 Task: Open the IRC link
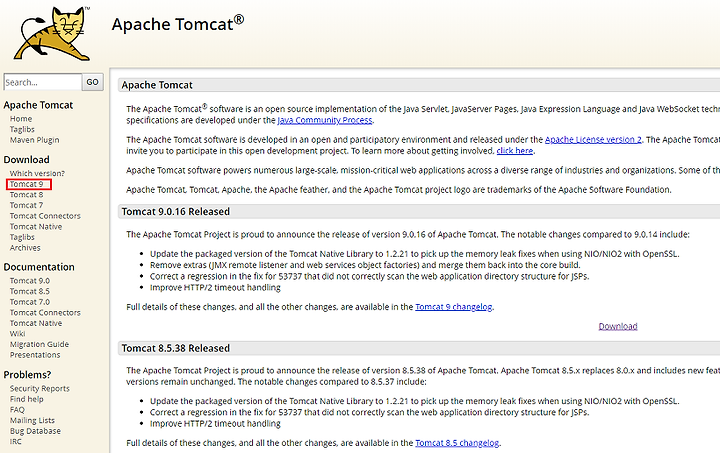(x=16, y=441)
